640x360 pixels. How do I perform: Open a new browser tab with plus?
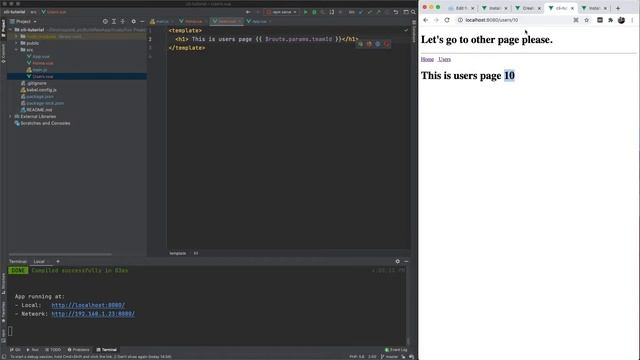pyautogui.click(x=618, y=8)
